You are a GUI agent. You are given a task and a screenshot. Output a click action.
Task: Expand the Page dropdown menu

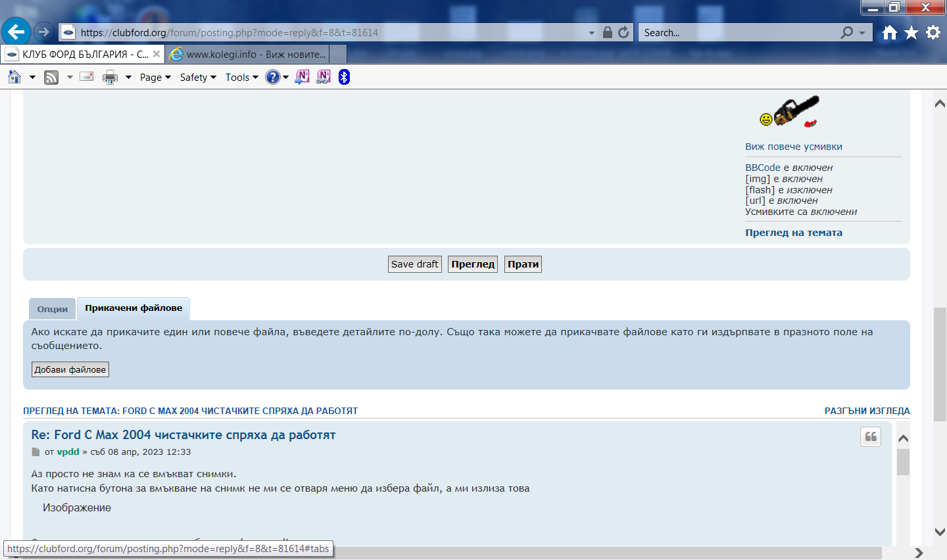pyautogui.click(x=155, y=78)
